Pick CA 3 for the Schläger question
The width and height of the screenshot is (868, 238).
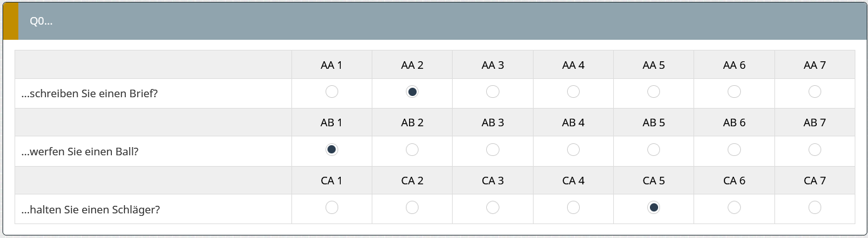point(492,207)
